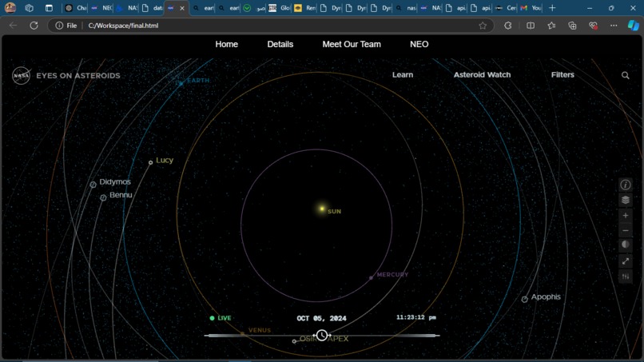Select the Didymos asteroid label
Viewport: 644px width, 362px height.
[115, 181]
